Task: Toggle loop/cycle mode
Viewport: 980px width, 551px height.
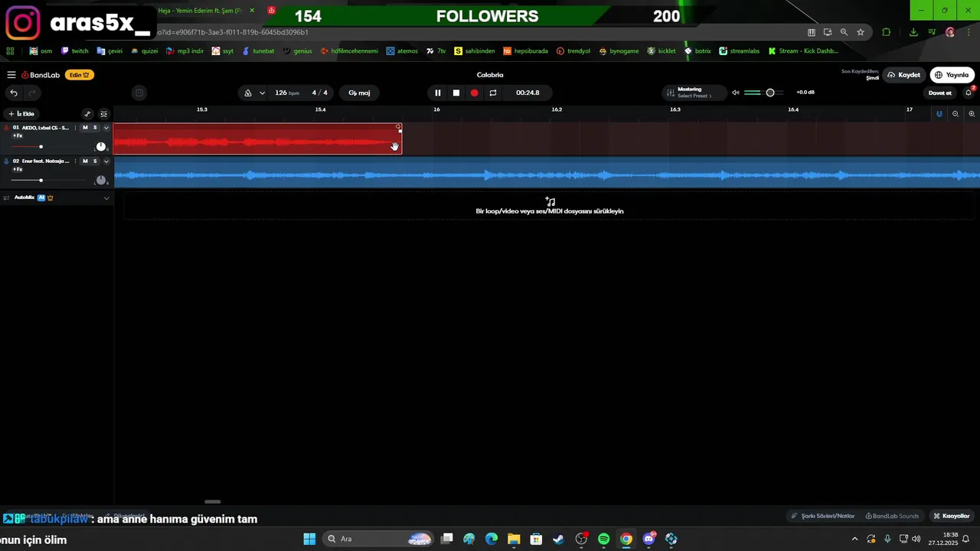Action: (x=493, y=93)
